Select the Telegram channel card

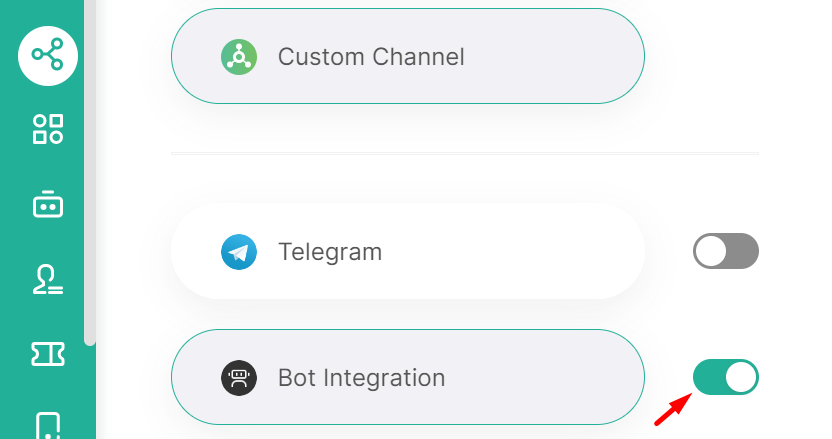point(408,251)
